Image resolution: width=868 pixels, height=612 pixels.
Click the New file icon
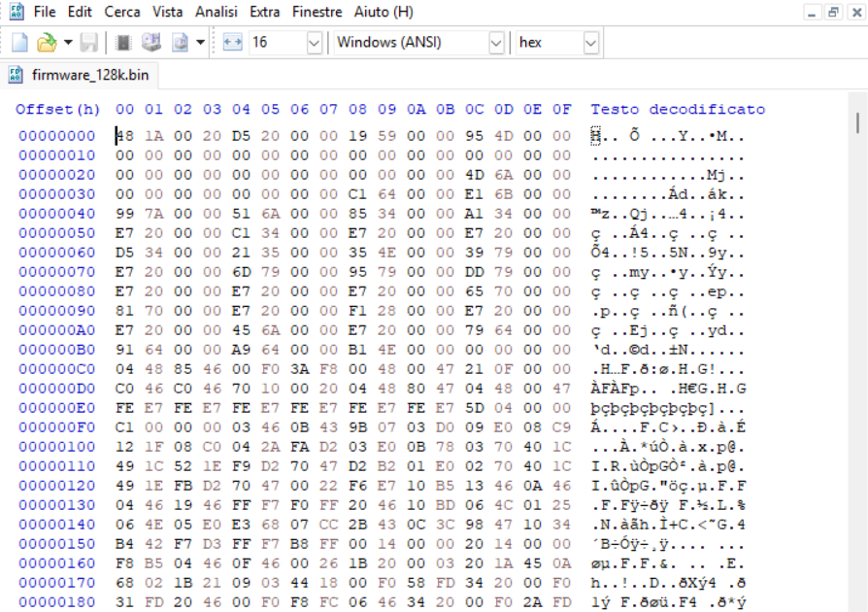(x=19, y=43)
